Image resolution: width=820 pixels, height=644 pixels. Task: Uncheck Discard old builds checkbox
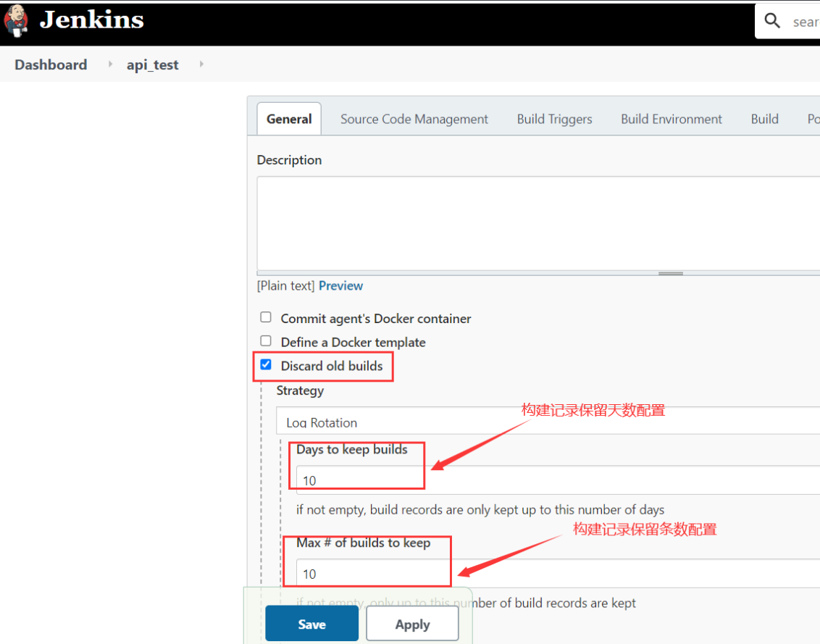click(266, 364)
